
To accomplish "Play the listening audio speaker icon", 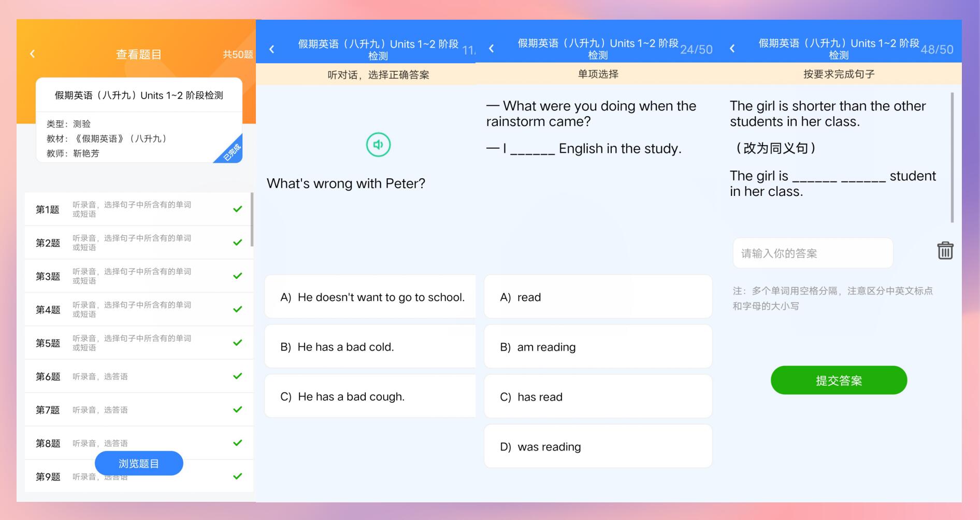I will [x=378, y=145].
